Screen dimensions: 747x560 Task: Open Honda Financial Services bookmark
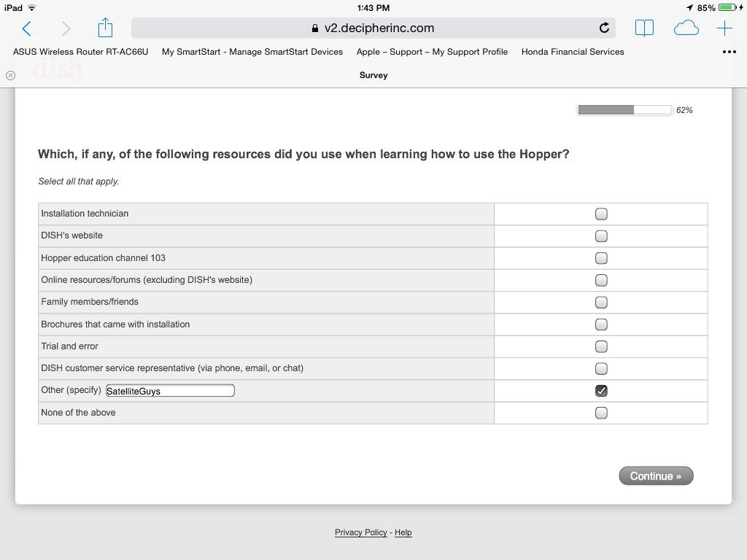pyautogui.click(x=573, y=52)
